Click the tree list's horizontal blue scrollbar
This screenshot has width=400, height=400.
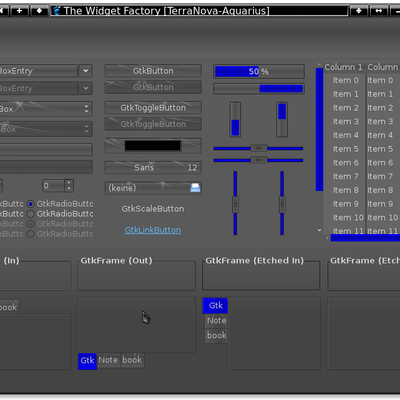click(365, 238)
